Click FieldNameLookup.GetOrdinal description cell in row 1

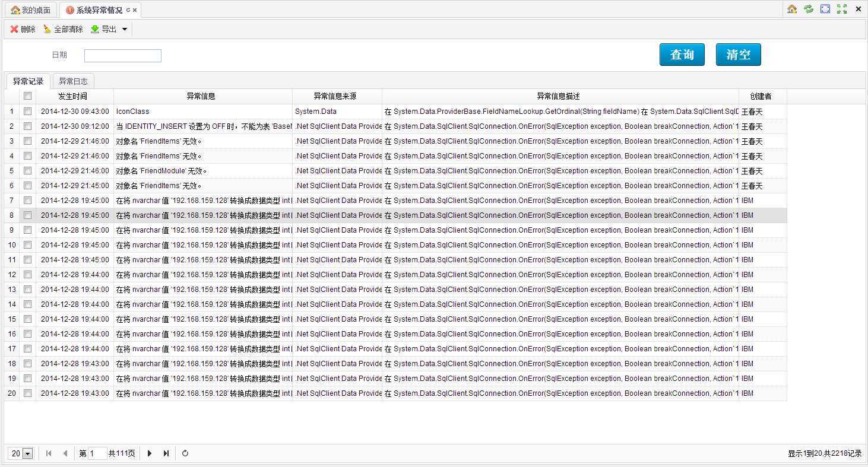tap(560, 111)
